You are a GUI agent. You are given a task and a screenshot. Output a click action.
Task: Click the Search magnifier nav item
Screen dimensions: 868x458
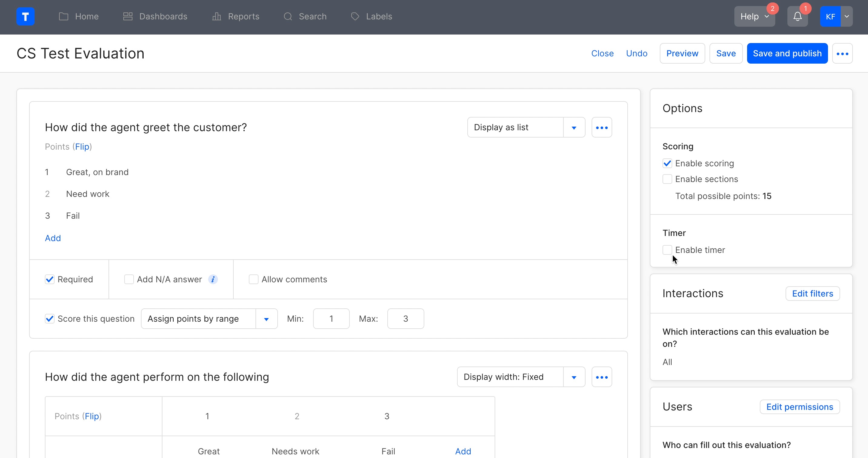click(x=305, y=16)
